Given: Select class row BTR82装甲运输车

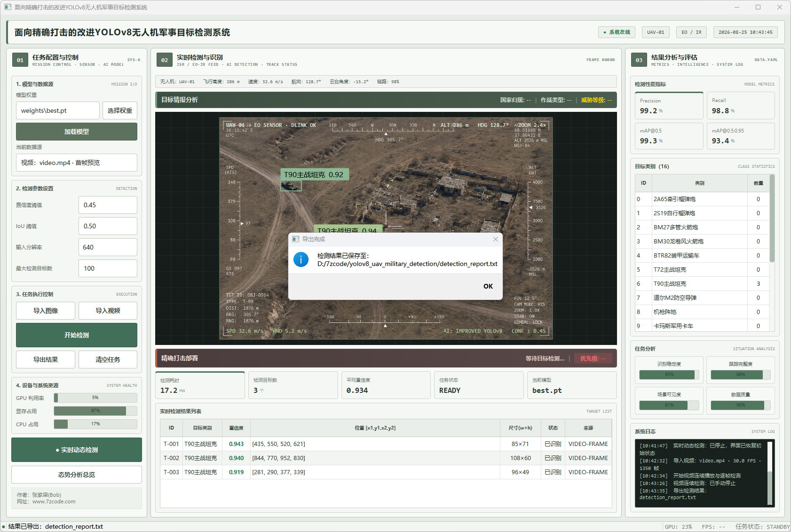Looking at the screenshot, I should pos(702,256).
